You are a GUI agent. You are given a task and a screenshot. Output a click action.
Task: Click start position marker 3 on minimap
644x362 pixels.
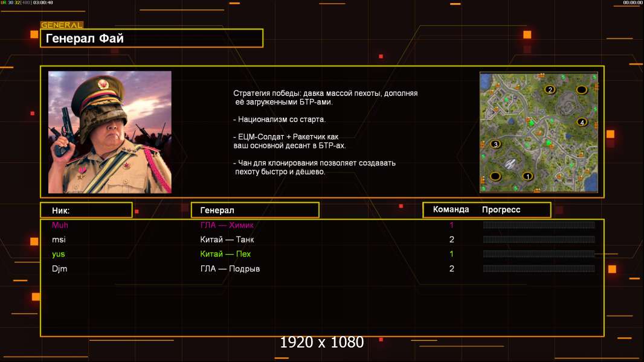495,144
